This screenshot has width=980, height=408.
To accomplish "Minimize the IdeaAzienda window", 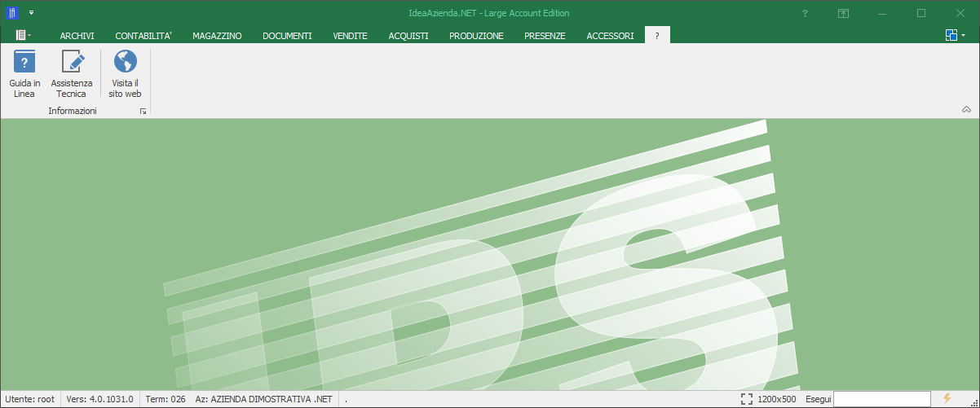I will click(x=883, y=13).
